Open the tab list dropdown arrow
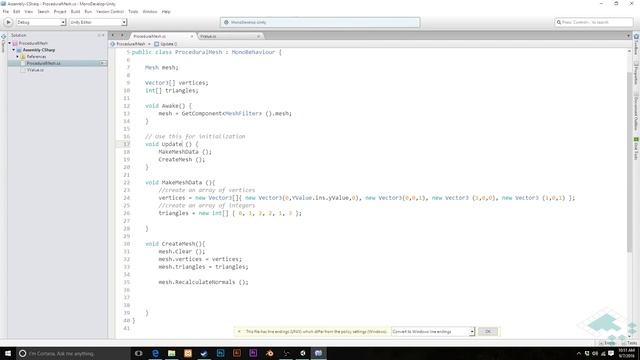Viewport: 640px width, 360px height. 628,36
